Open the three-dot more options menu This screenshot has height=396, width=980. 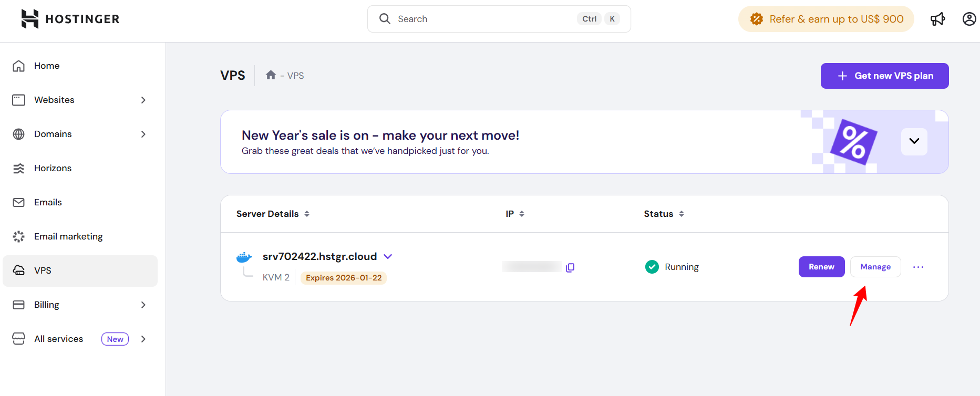pos(918,267)
